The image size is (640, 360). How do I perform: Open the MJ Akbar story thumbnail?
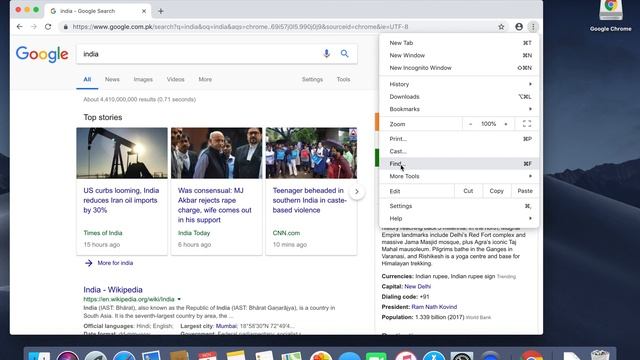click(216, 153)
